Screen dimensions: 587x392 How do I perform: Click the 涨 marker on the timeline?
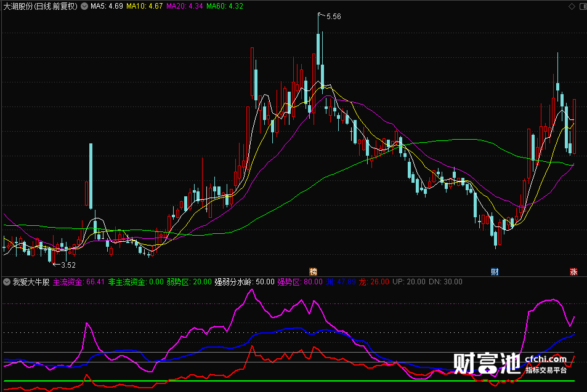[x=573, y=272]
